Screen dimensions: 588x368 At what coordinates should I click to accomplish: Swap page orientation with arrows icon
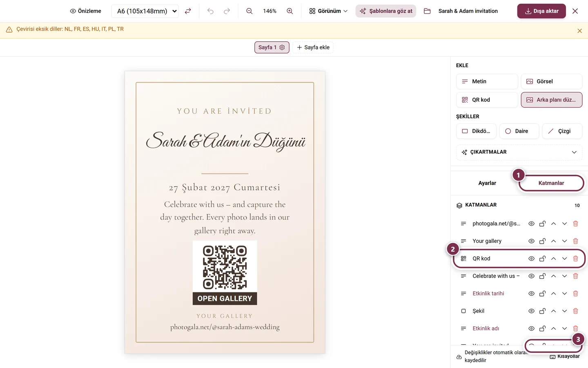[188, 11]
